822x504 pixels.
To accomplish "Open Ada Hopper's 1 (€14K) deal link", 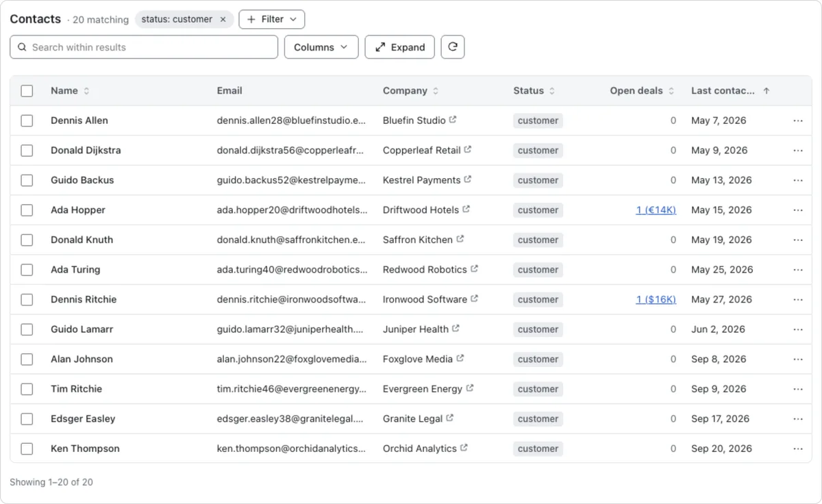I will pos(656,210).
